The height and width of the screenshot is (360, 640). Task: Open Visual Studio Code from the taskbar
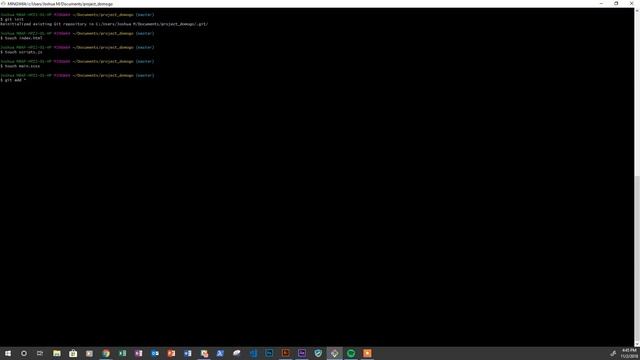point(253,353)
